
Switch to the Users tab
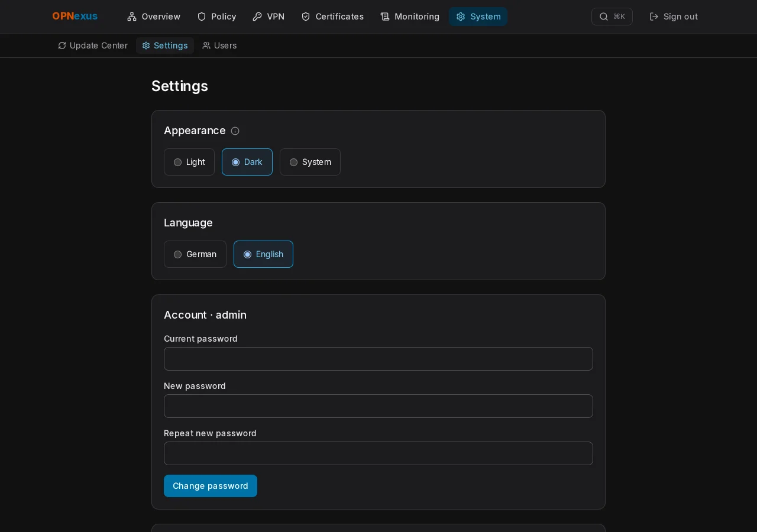tap(219, 46)
